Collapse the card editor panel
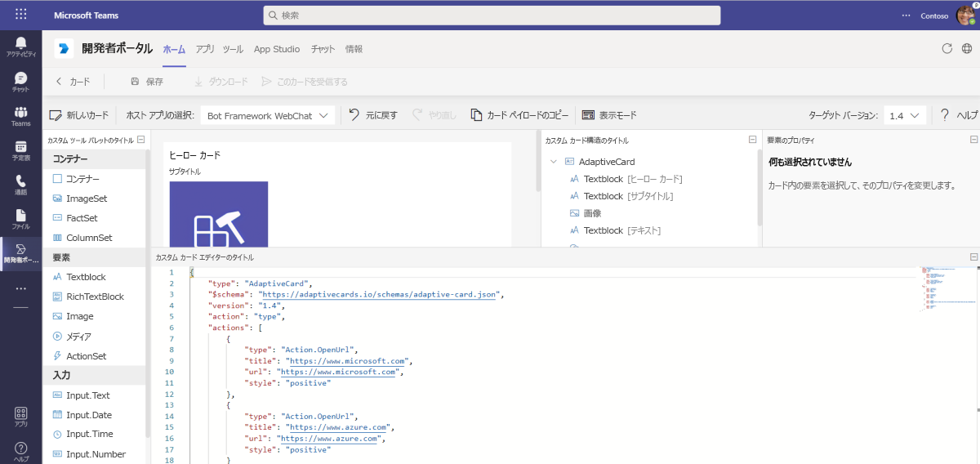This screenshot has height=464, width=980. tap(973, 257)
